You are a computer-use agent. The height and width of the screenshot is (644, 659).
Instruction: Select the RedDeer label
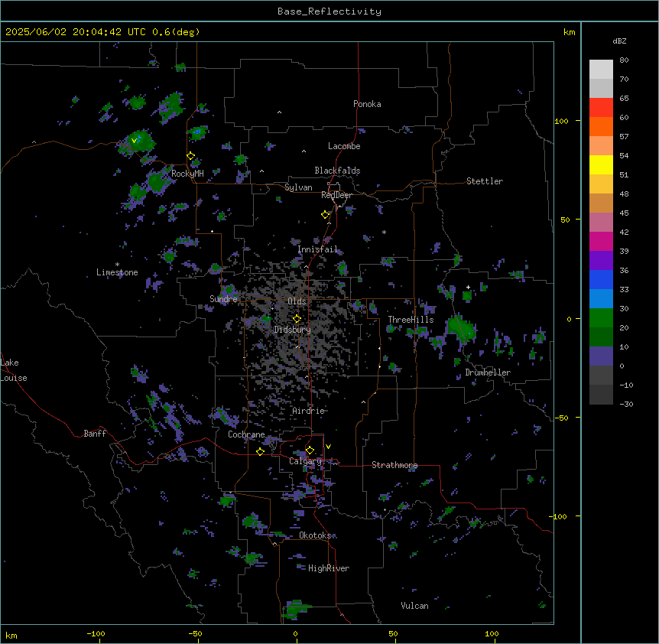click(x=336, y=195)
